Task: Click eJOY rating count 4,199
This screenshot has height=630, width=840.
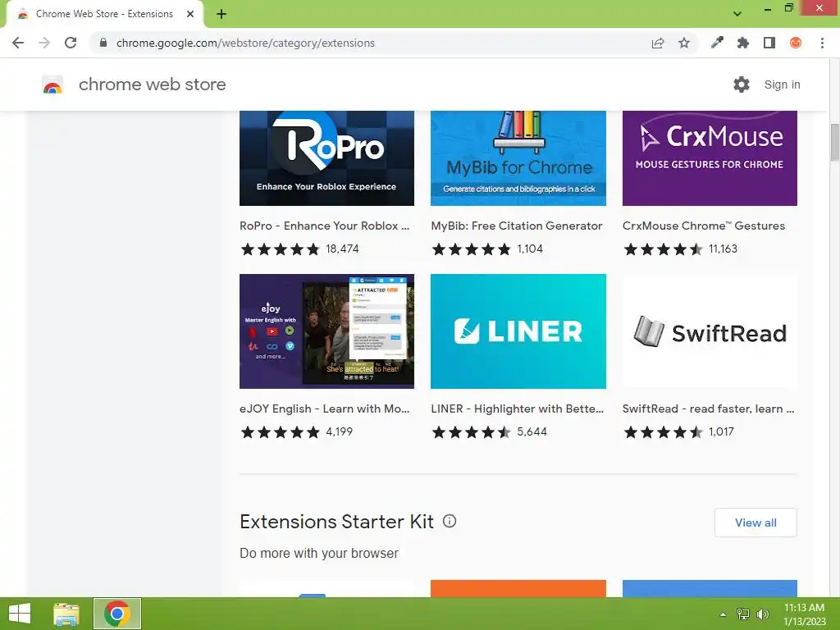Action: 339,431
